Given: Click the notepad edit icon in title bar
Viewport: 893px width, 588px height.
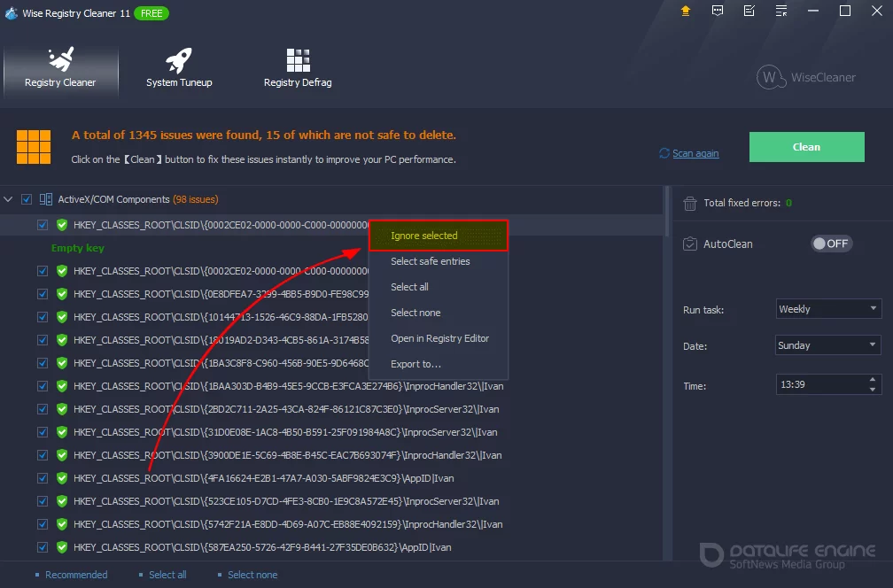Looking at the screenshot, I should [749, 12].
